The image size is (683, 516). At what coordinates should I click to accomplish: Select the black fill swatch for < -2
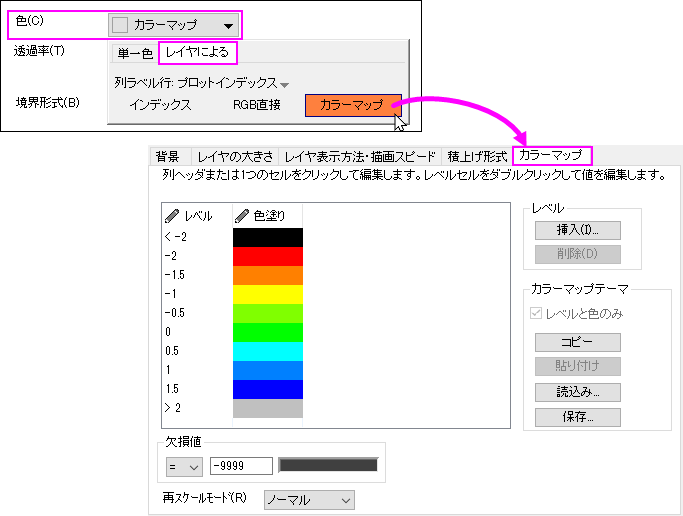pyautogui.click(x=267, y=238)
